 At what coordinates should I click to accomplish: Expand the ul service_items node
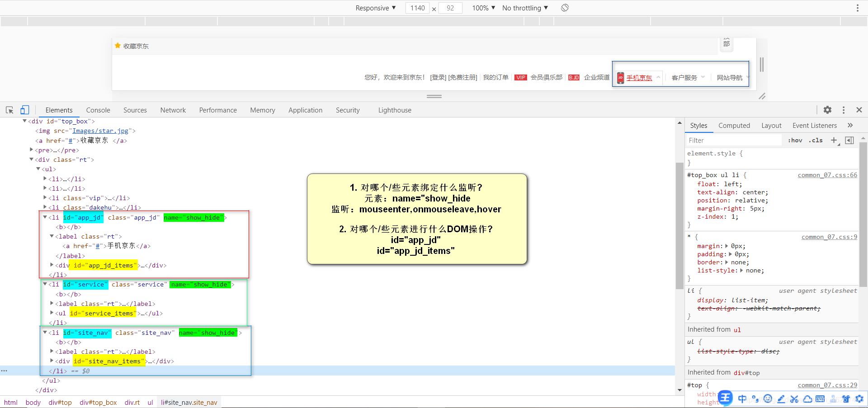52,313
